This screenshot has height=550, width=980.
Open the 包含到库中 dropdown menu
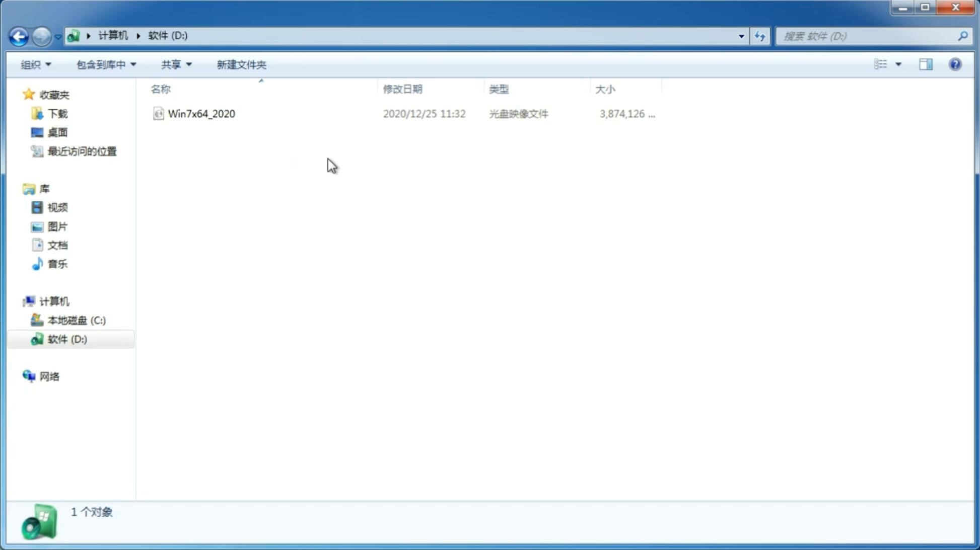(x=104, y=64)
